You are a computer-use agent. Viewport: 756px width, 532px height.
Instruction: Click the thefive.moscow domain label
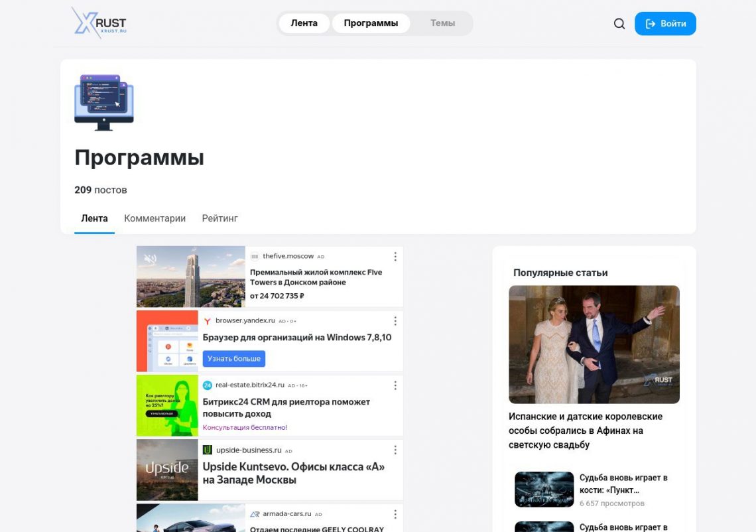[x=288, y=256]
